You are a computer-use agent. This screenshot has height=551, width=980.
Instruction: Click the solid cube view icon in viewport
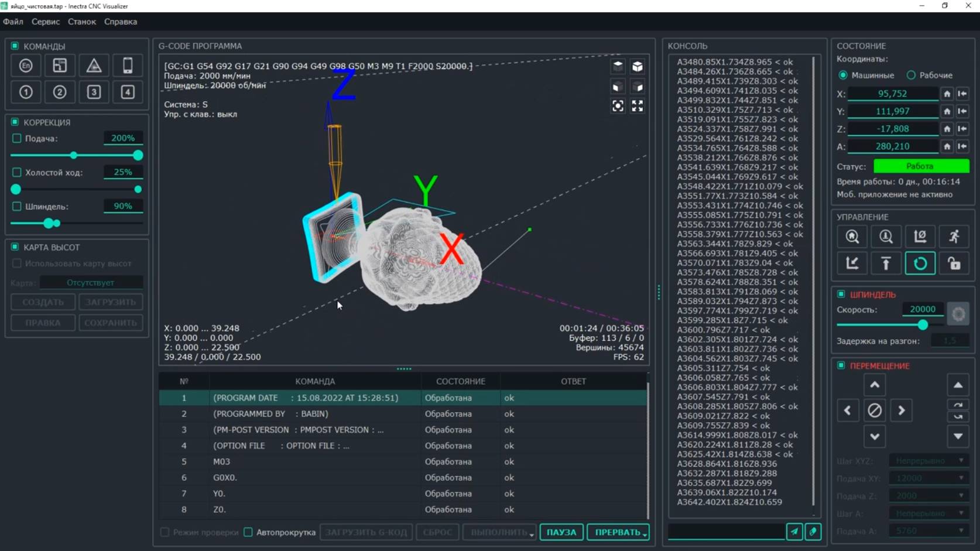point(638,66)
